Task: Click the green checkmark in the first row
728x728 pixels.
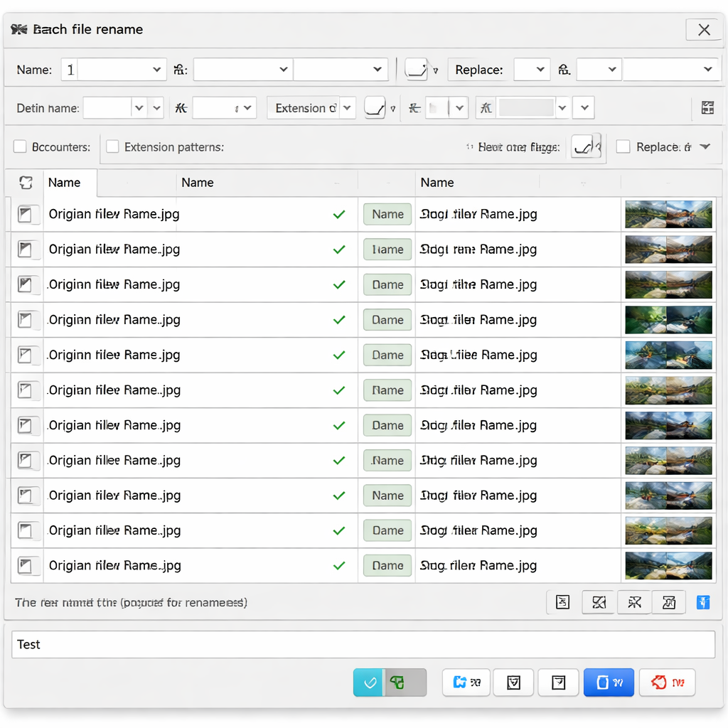Action: [x=339, y=214]
